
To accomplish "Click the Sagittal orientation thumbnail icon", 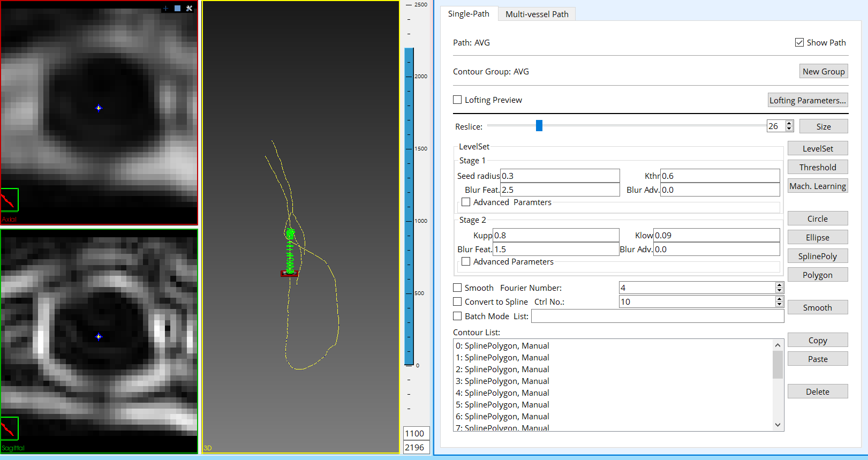I will (9, 428).
